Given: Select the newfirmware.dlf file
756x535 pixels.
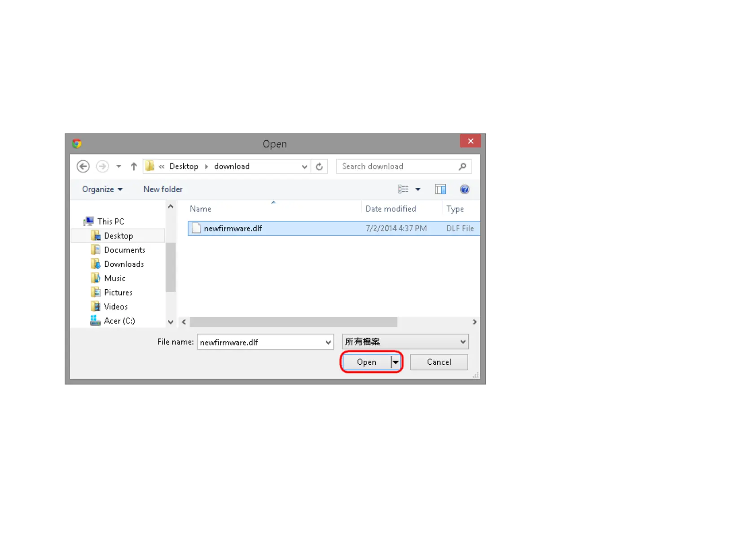Looking at the screenshot, I should [334, 229].
